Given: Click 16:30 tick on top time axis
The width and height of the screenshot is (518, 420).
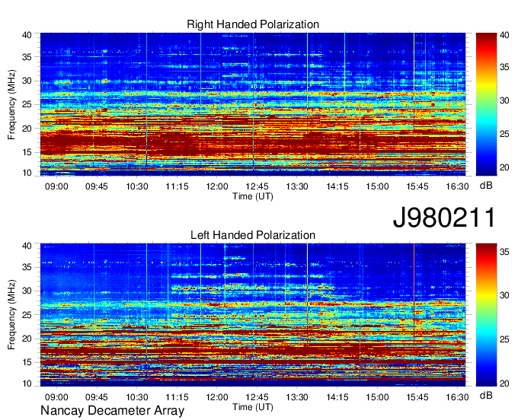Looking at the screenshot, I should pos(458,186).
